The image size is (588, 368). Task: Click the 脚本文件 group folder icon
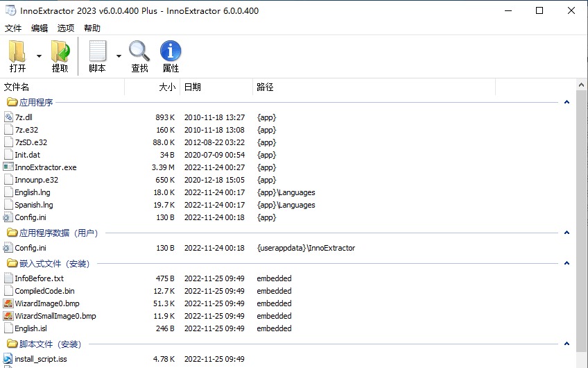[x=12, y=344]
